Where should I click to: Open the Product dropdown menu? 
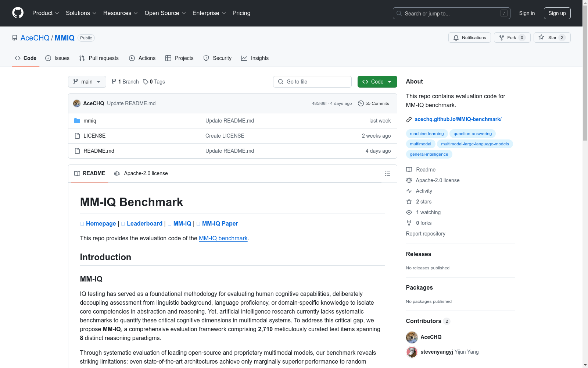point(46,13)
